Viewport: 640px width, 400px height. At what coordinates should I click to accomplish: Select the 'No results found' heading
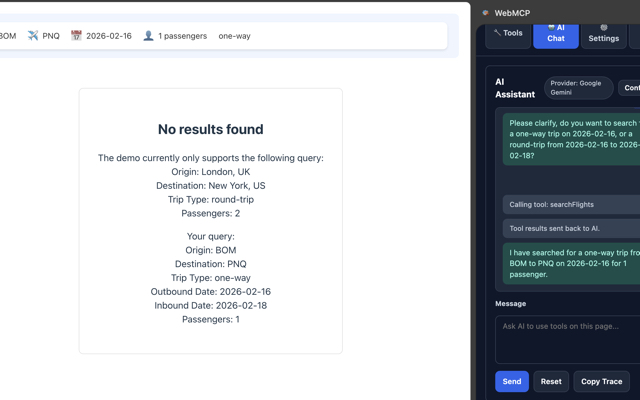click(x=211, y=129)
